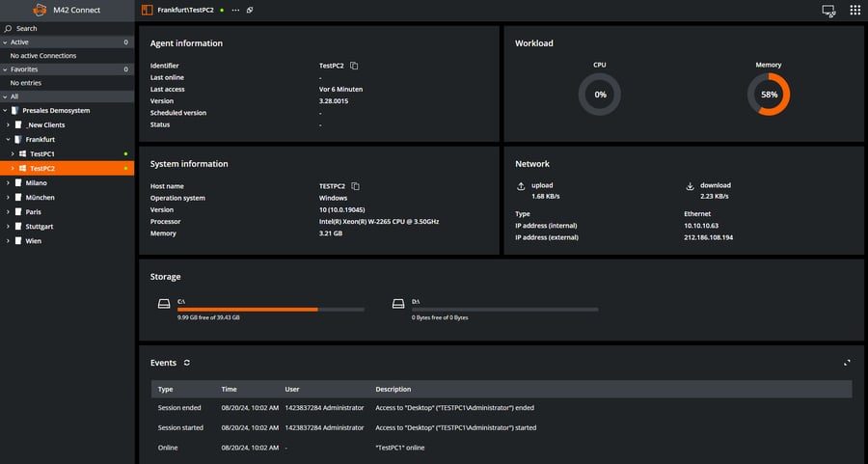Collapse the Favorites section
The height and width of the screenshot is (464, 868).
point(5,69)
